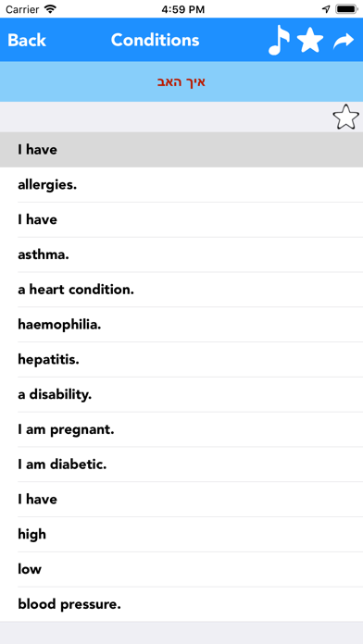Choose 'I am pregnant.' phrase
363x644 pixels.
coord(181,429)
